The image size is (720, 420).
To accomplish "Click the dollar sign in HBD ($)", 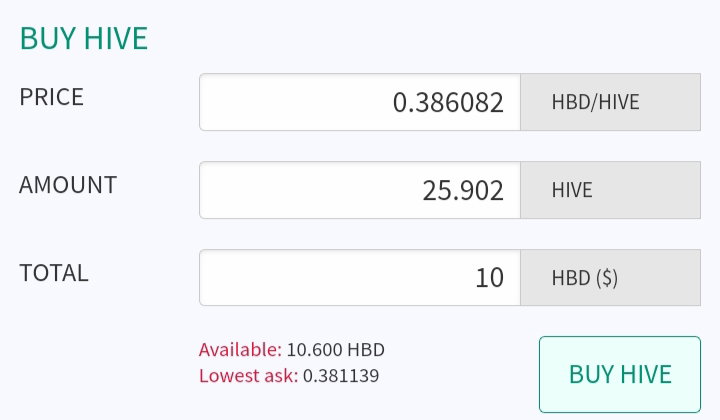I will click(x=607, y=278).
